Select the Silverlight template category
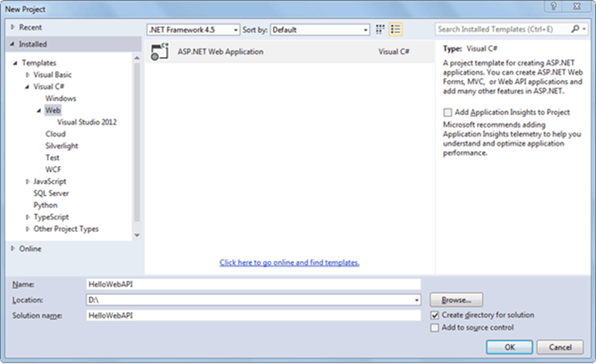Image resolution: width=596 pixels, height=364 pixels. click(x=61, y=146)
